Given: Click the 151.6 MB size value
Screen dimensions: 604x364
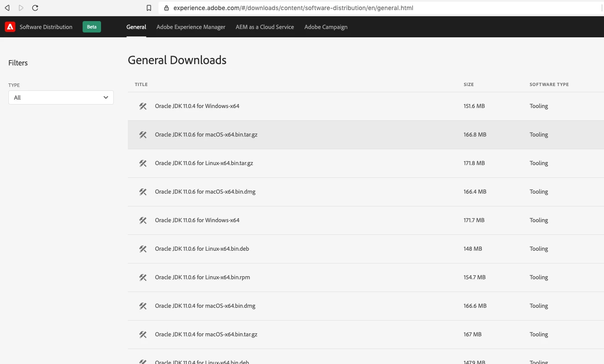Looking at the screenshot, I should pos(474,106).
